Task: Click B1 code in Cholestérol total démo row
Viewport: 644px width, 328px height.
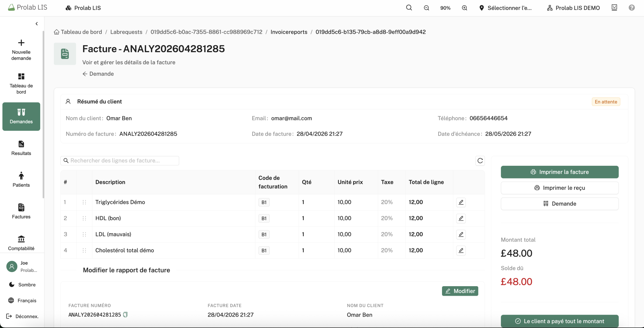Action: click(x=264, y=251)
